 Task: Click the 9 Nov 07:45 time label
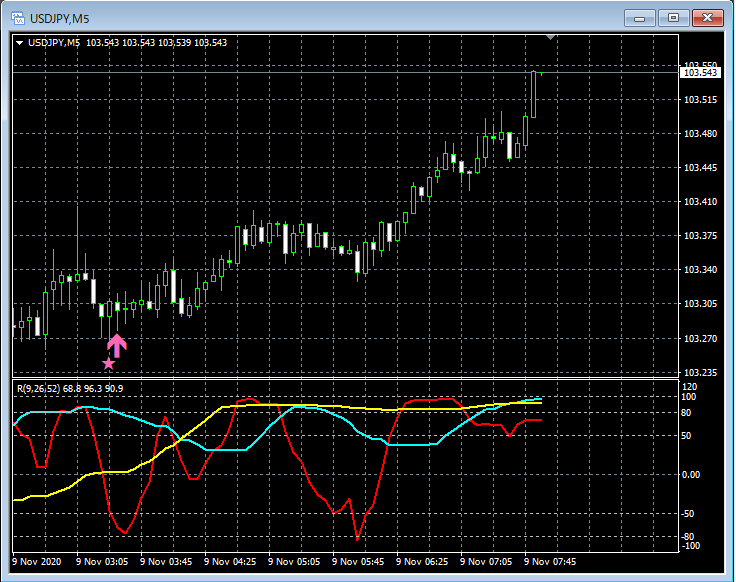click(x=550, y=562)
